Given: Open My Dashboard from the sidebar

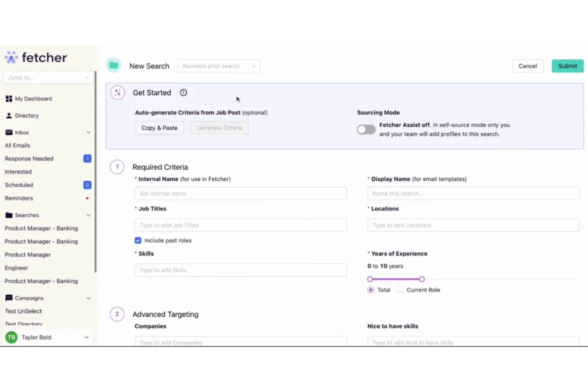Looking at the screenshot, I should (x=8, y=98).
